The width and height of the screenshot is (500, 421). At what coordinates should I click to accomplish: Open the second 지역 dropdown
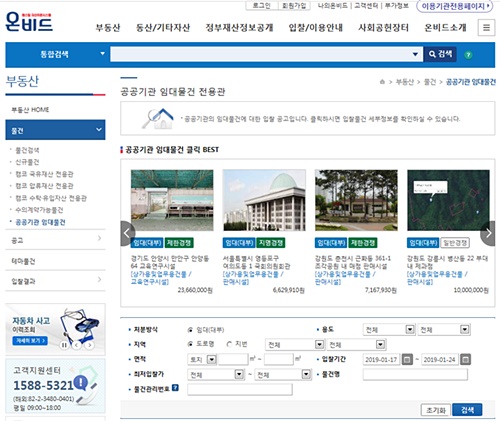click(356, 344)
